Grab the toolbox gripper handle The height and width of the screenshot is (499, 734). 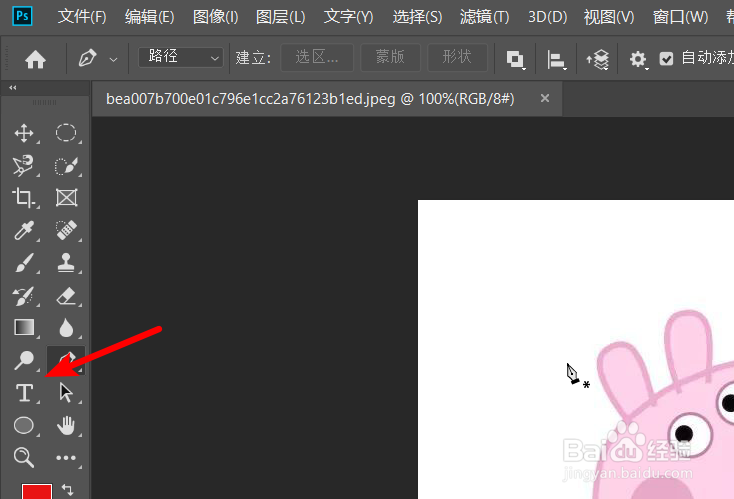[x=44, y=102]
